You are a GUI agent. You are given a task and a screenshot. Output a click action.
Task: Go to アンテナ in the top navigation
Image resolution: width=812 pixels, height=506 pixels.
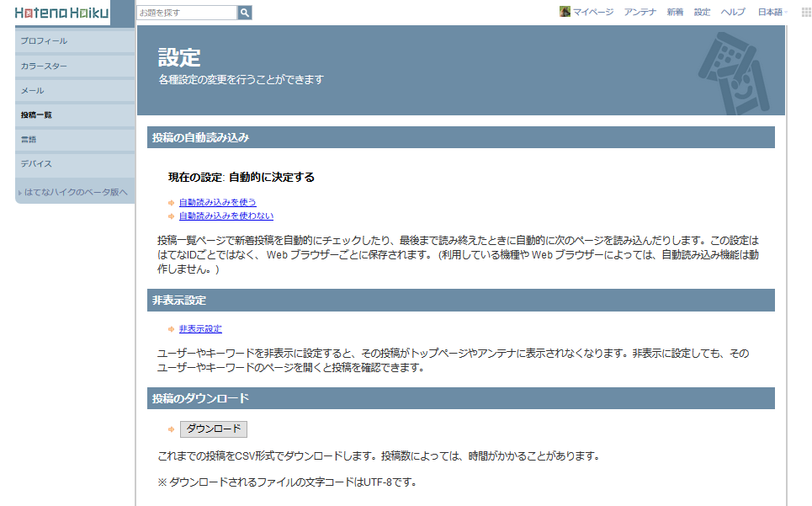pyautogui.click(x=640, y=12)
